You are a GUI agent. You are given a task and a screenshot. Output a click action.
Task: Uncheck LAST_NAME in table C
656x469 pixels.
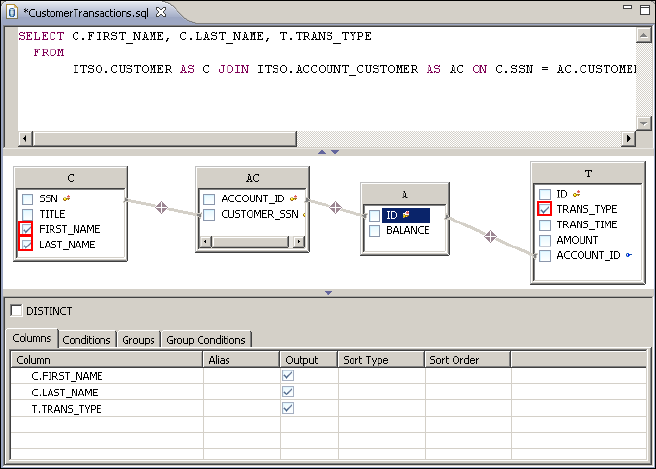click(x=26, y=244)
